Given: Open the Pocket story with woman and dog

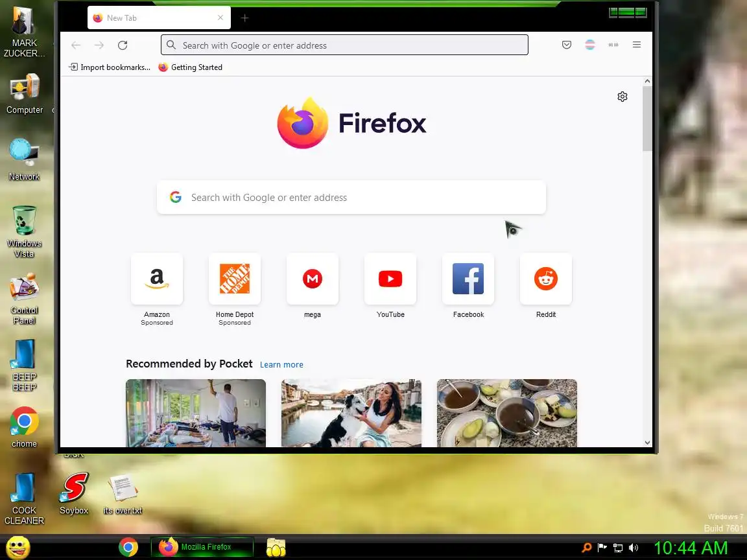Looking at the screenshot, I should click(x=351, y=413).
